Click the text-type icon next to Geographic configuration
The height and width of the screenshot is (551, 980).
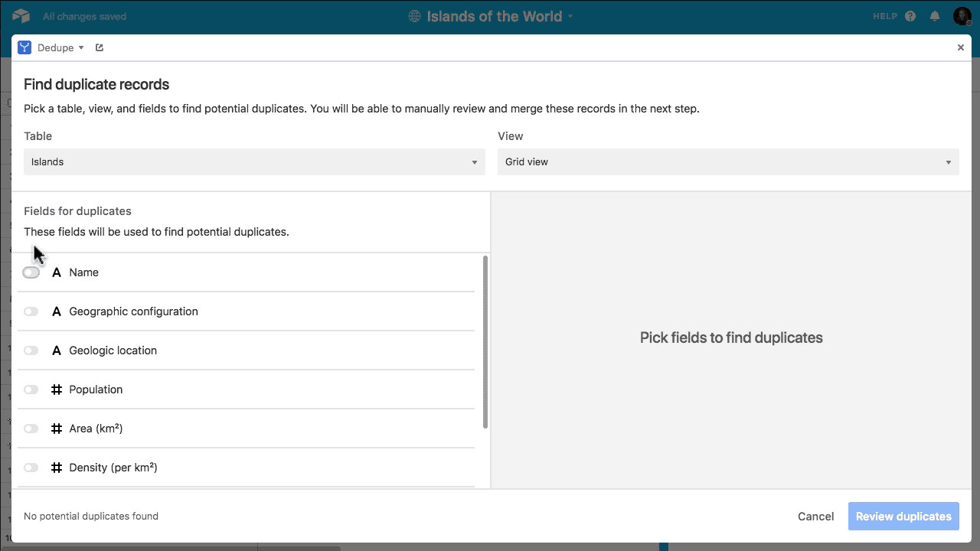56,311
